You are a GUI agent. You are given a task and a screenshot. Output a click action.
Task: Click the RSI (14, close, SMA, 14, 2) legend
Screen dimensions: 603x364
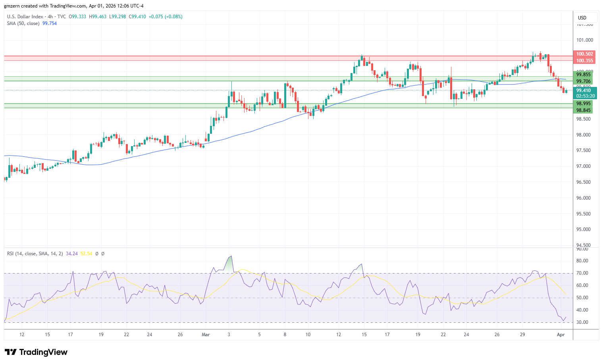point(35,253)
